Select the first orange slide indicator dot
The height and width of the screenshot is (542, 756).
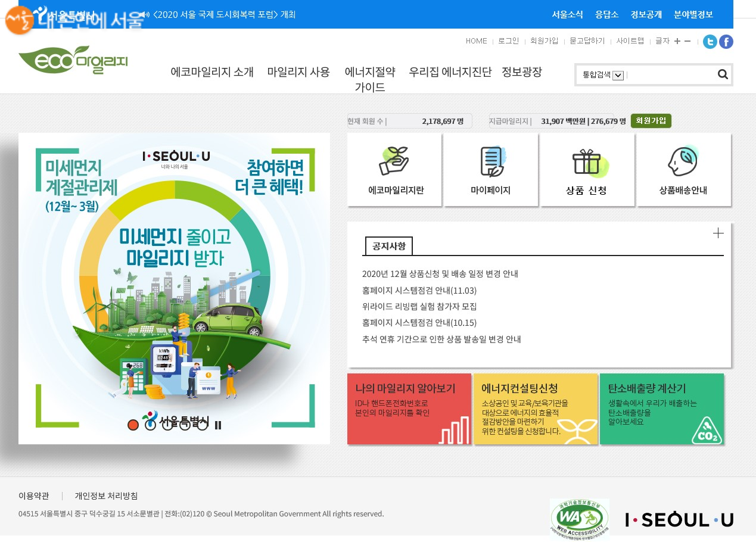coord(133,425)
